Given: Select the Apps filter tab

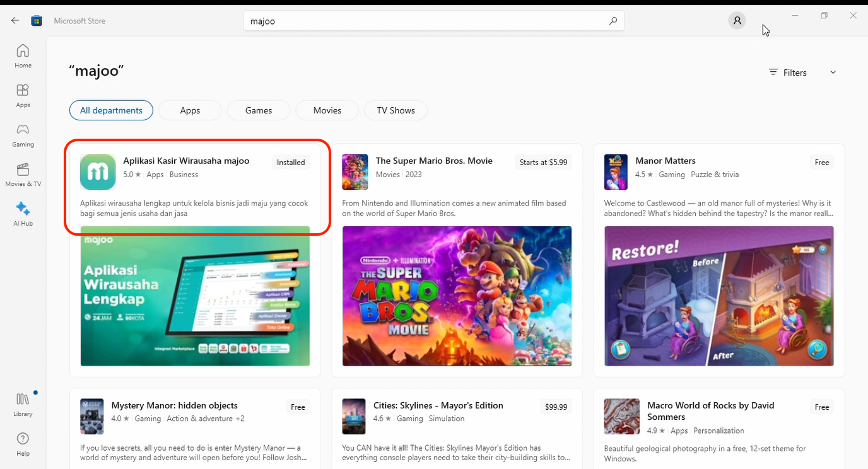Looking at the screenshot, I should (x=190, y=110).
